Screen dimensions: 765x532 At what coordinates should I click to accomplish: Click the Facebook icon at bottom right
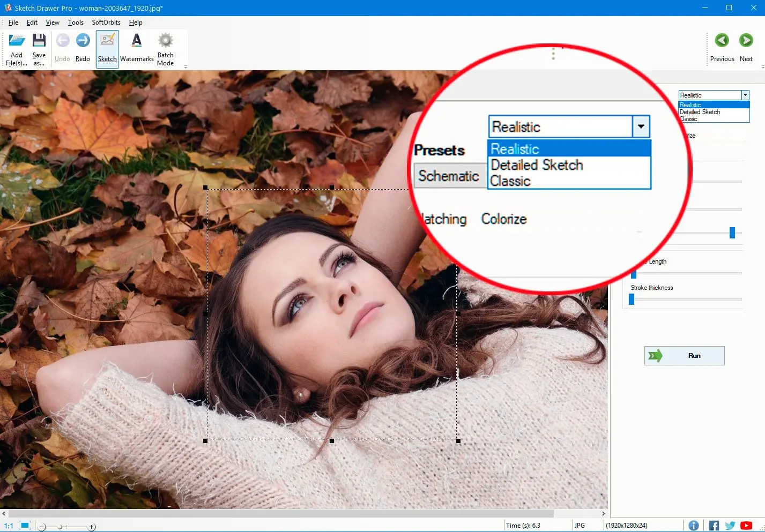point(714,525)
